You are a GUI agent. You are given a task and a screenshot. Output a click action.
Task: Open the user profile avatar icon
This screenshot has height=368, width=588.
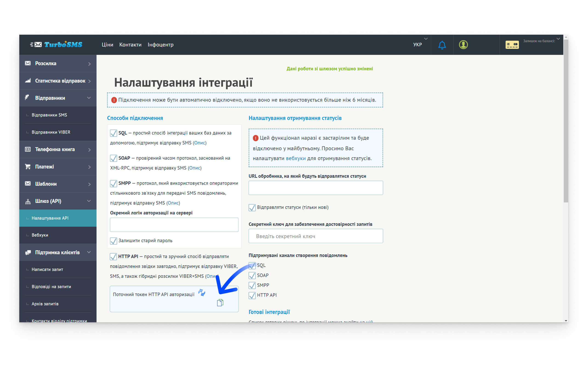coord(463,45)
